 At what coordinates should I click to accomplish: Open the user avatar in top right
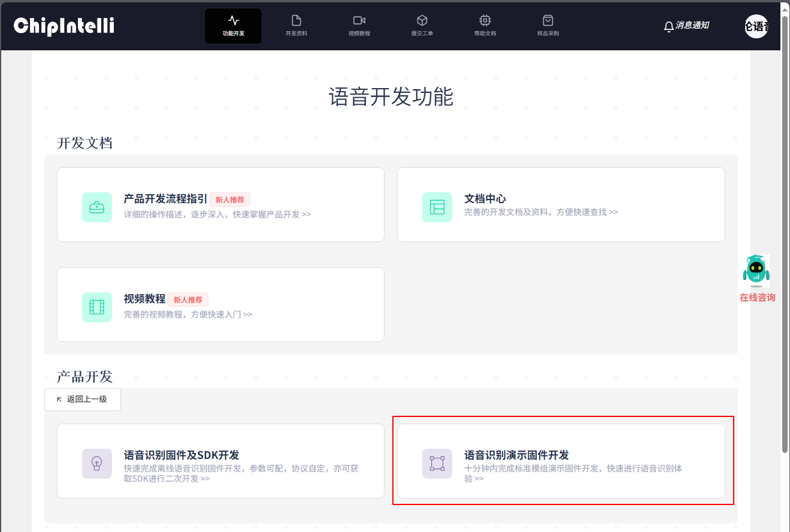click(756, 26)
